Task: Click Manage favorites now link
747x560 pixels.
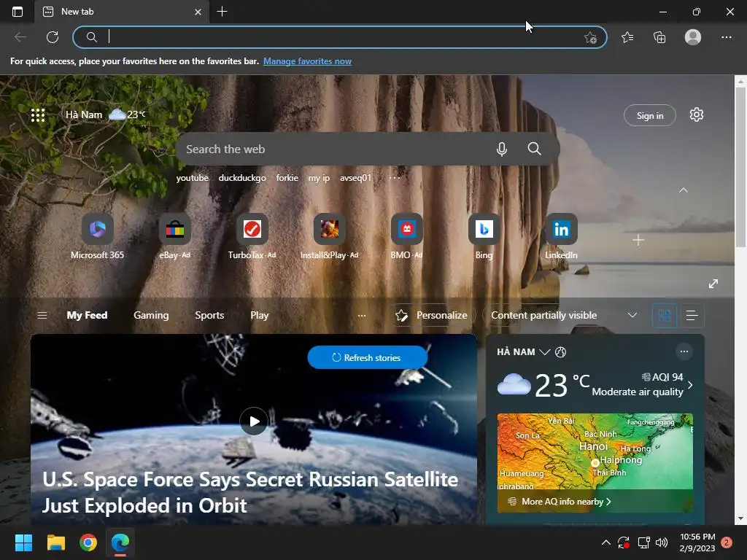Action: (x=307, y=61)
